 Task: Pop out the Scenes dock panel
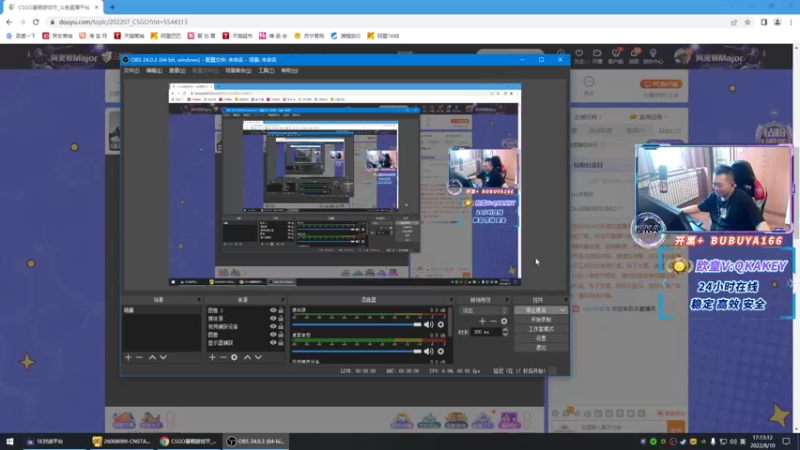[x=199, y=300]
